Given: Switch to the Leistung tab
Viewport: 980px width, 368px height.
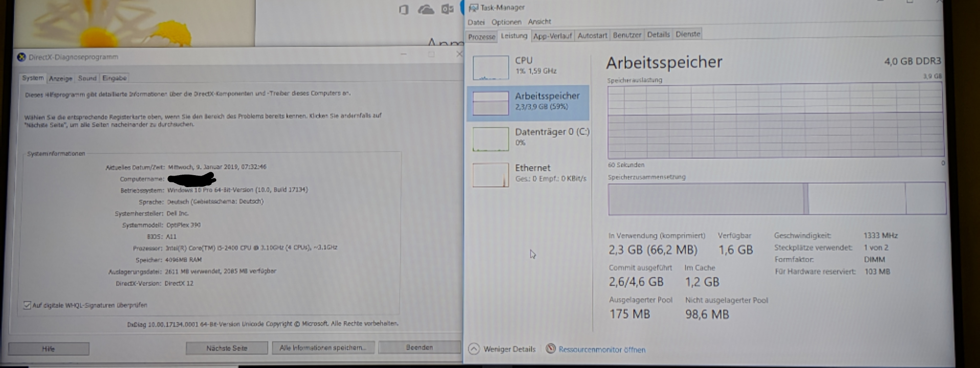Looking at the screenshot, I should tap(514, 36).
